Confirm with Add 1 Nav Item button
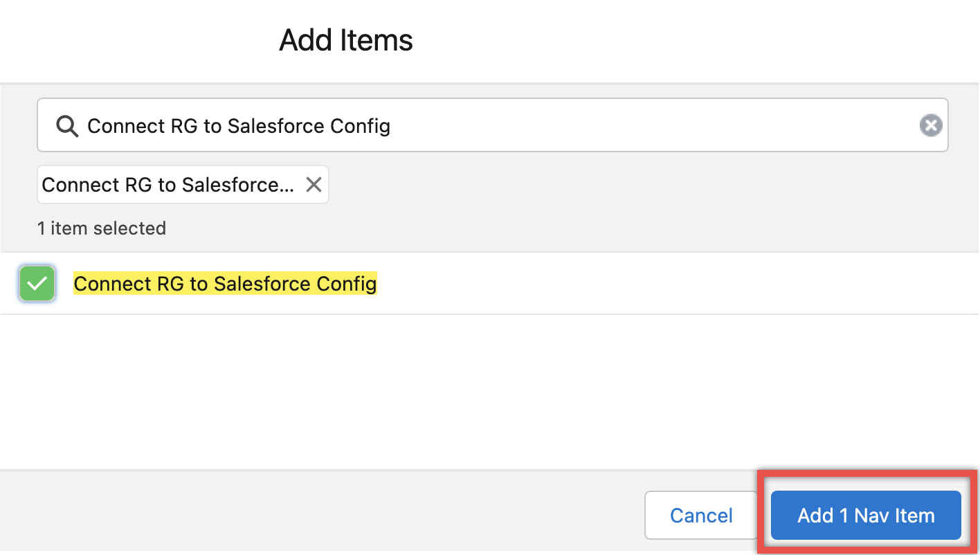980x555 pixels. pyautogui.click(x=866, y=516)
